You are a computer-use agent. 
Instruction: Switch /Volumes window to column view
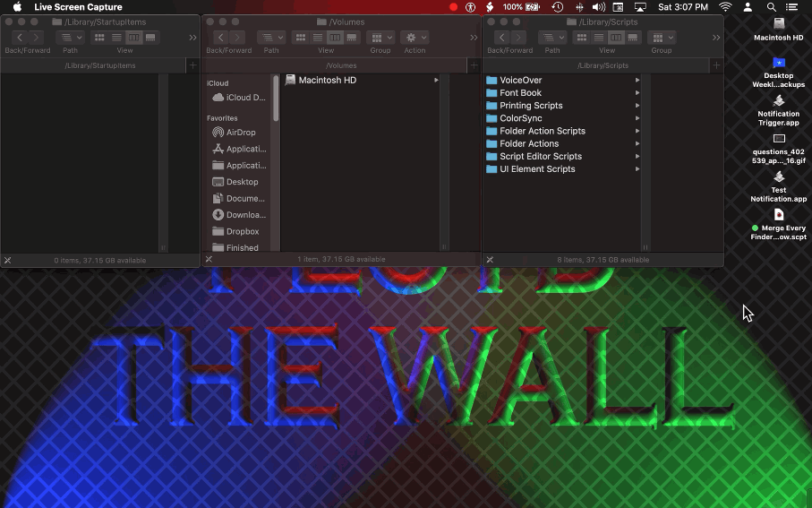[335, 38]
